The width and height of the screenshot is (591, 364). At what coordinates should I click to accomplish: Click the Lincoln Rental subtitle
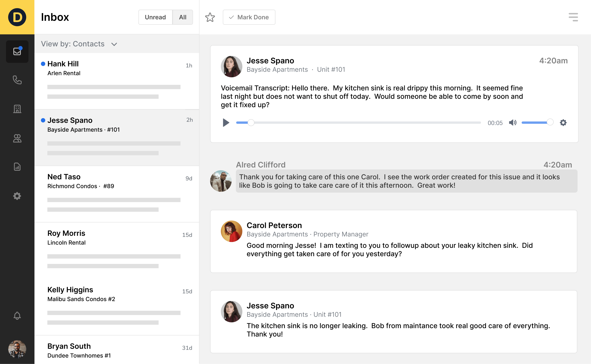[66, 243]
